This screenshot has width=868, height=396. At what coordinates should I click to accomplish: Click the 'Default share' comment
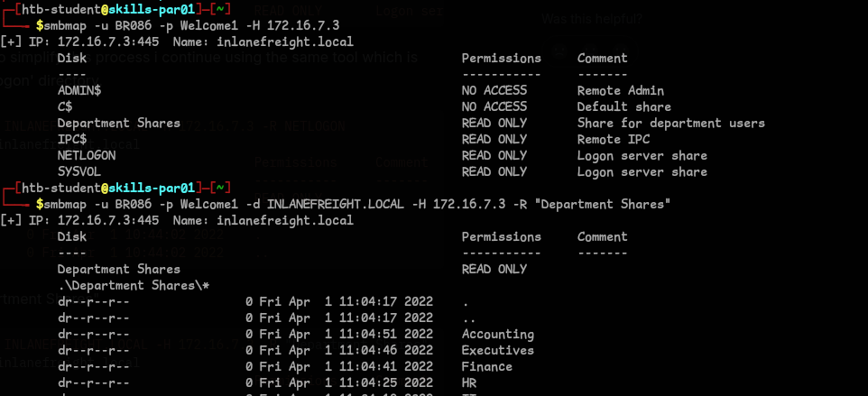tap(624, 106)
